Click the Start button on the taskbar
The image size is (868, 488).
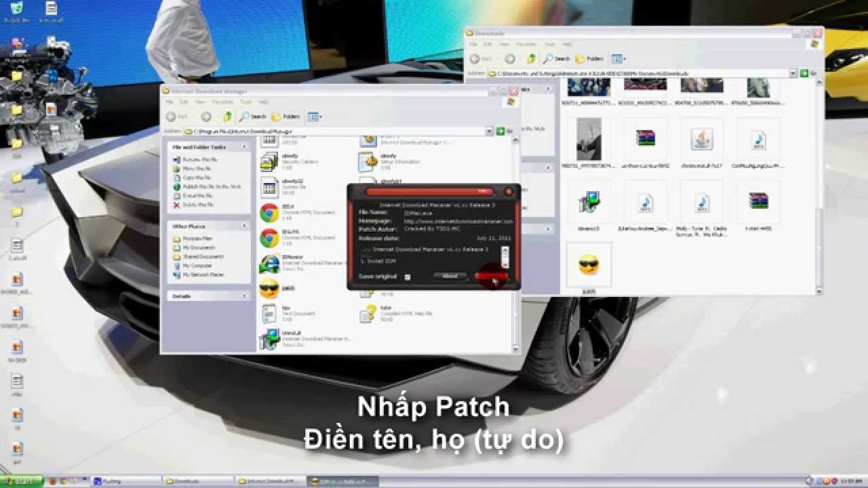(x=22, y=481)
